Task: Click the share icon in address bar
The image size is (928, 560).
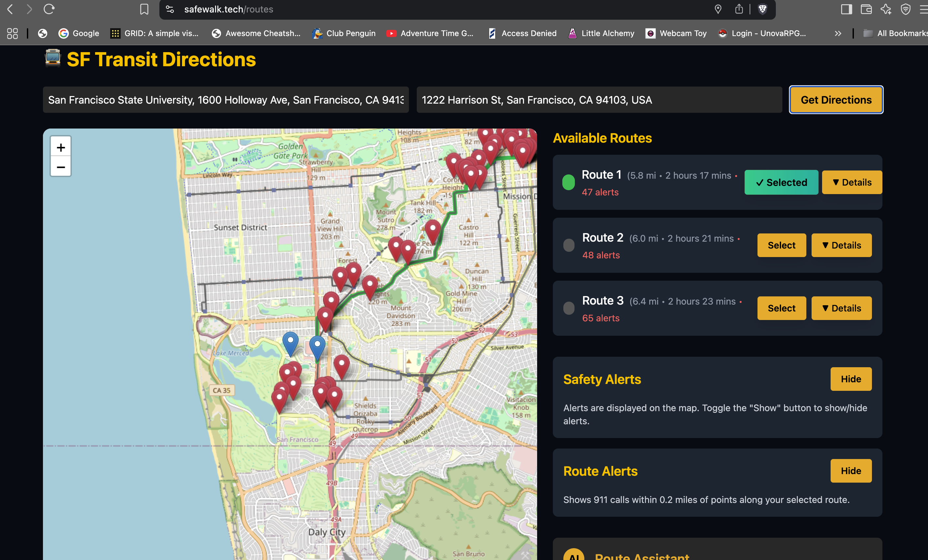Action: point(739,9)
